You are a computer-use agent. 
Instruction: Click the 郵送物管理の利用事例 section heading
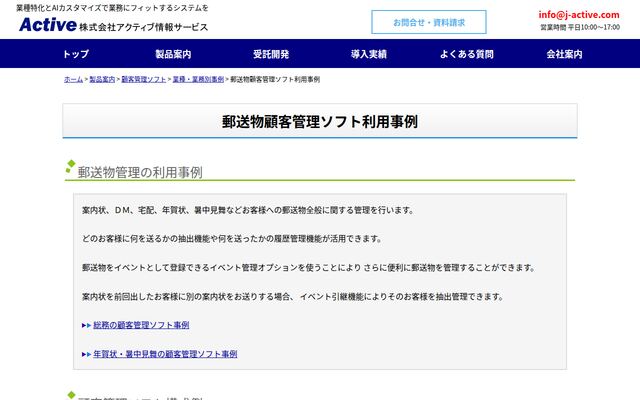[140, 172]
